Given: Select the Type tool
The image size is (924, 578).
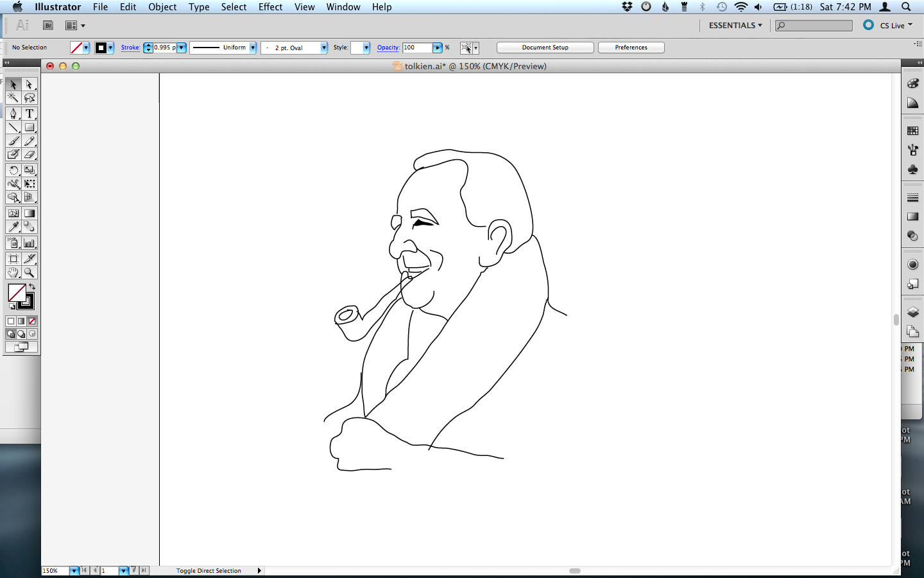Looking at the screenshot, I should [x=30, y=114].
